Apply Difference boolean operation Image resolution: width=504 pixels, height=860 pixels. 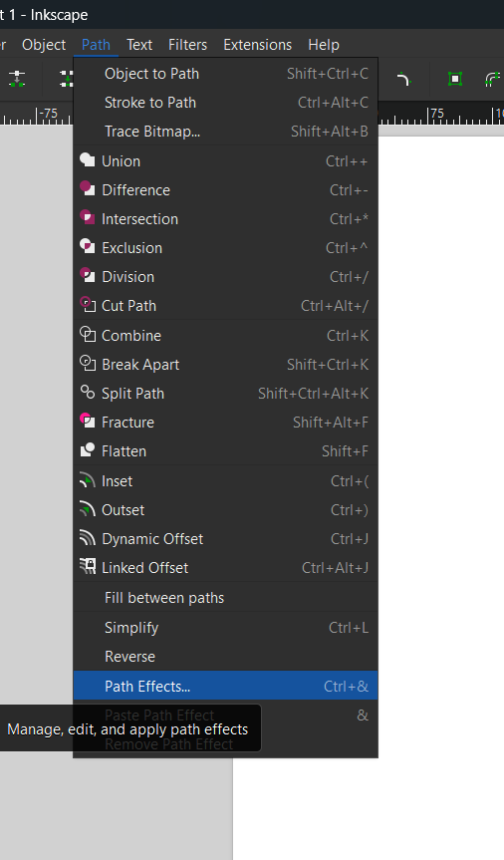click(225, 190)
